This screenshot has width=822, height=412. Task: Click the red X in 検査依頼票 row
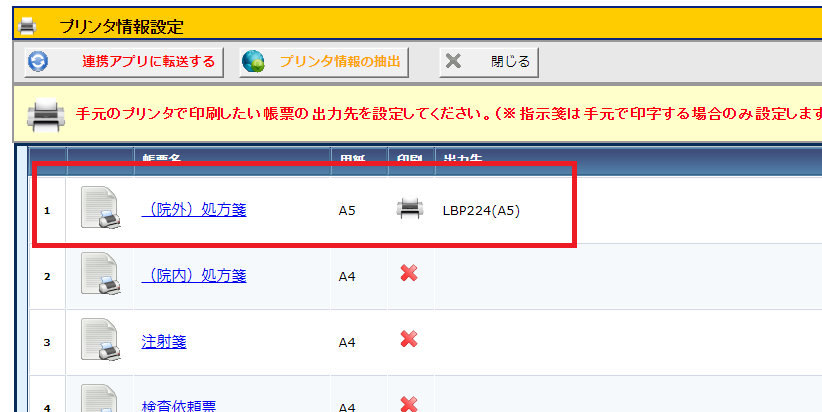[409, 404]
